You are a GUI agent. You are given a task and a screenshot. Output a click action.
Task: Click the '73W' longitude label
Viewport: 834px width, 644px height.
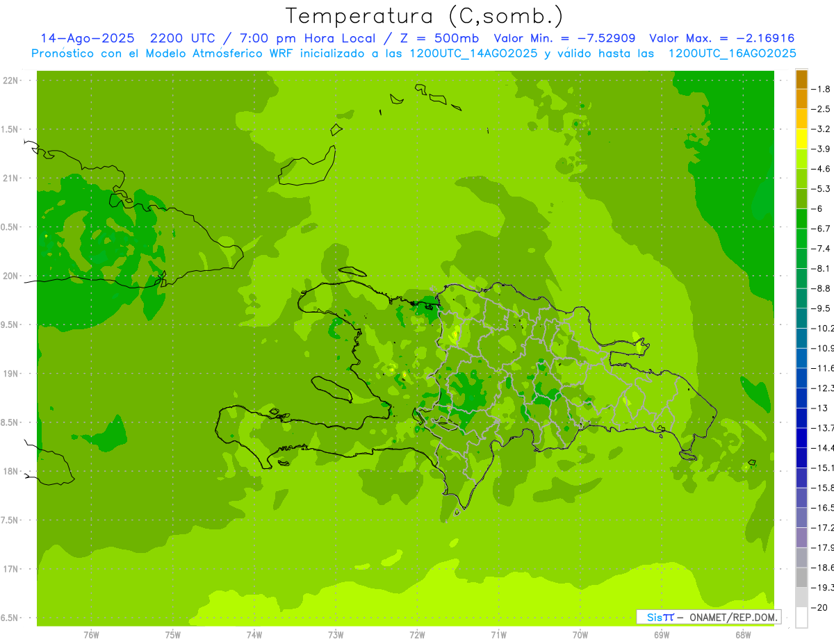(336, 635)
